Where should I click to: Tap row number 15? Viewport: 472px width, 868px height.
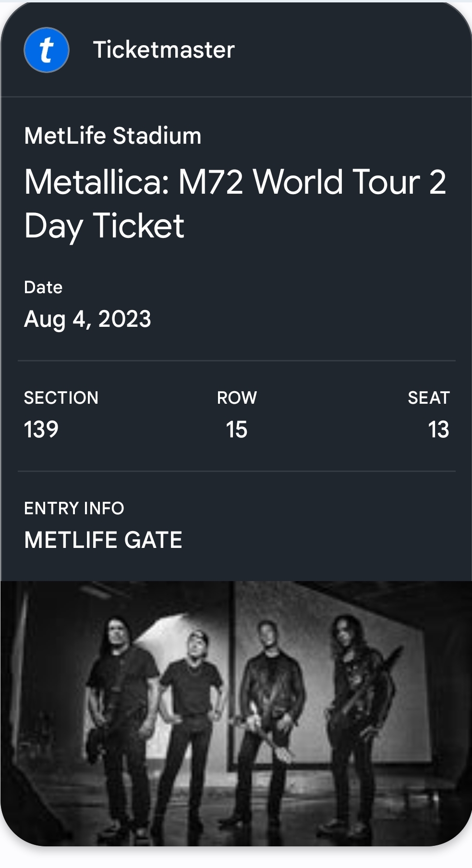click(x=237, y=430)
